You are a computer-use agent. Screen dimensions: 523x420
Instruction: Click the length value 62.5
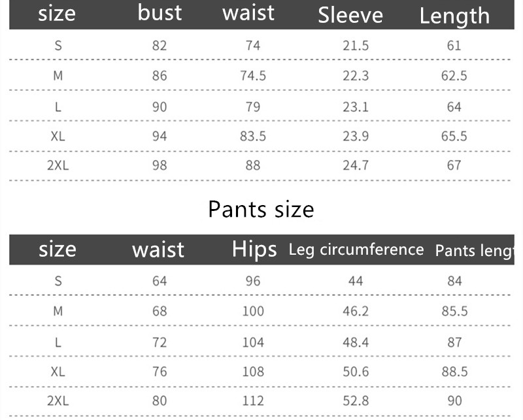tap(454, 76)
